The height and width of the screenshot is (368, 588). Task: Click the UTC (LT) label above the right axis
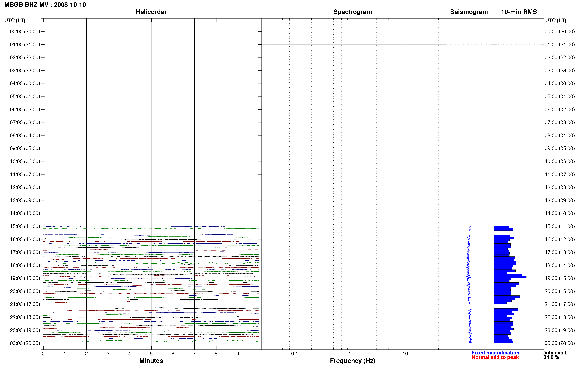click(x=556, y=20)
